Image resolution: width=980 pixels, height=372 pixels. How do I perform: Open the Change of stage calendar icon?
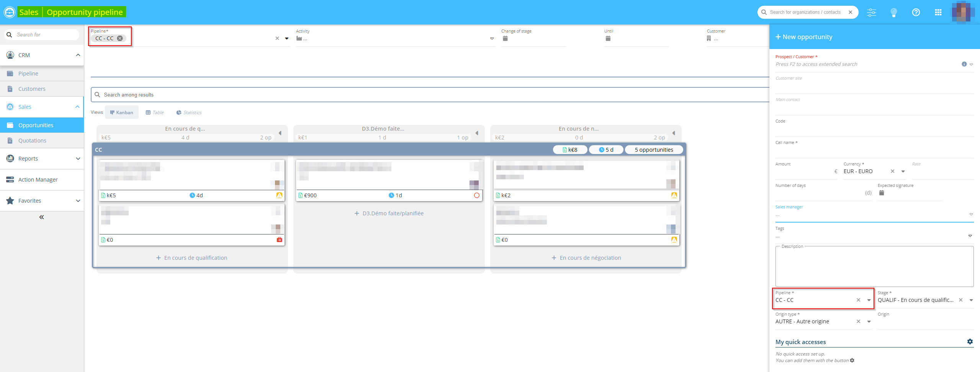tap(505, 38)
